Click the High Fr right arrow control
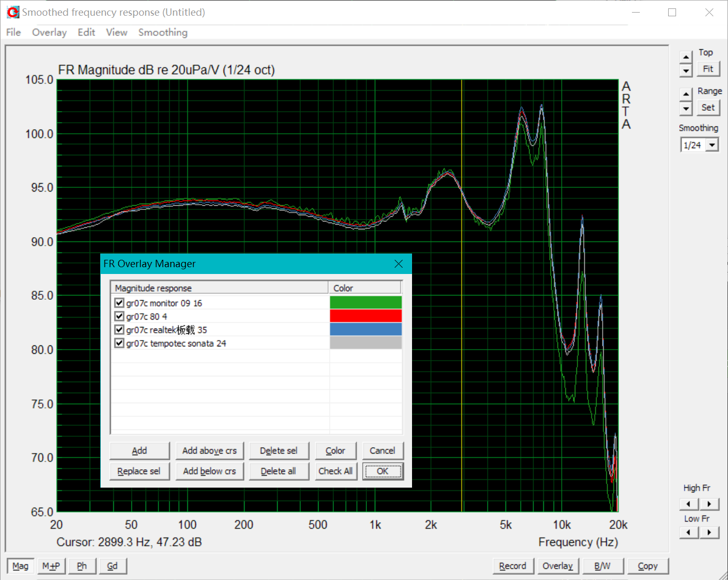 click(710, 504)
